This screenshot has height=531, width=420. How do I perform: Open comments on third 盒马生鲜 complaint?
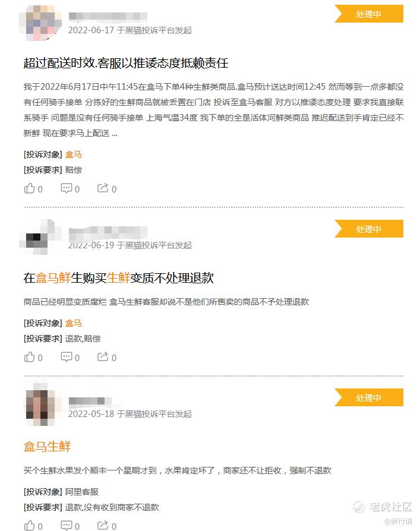tap(70, 526)
